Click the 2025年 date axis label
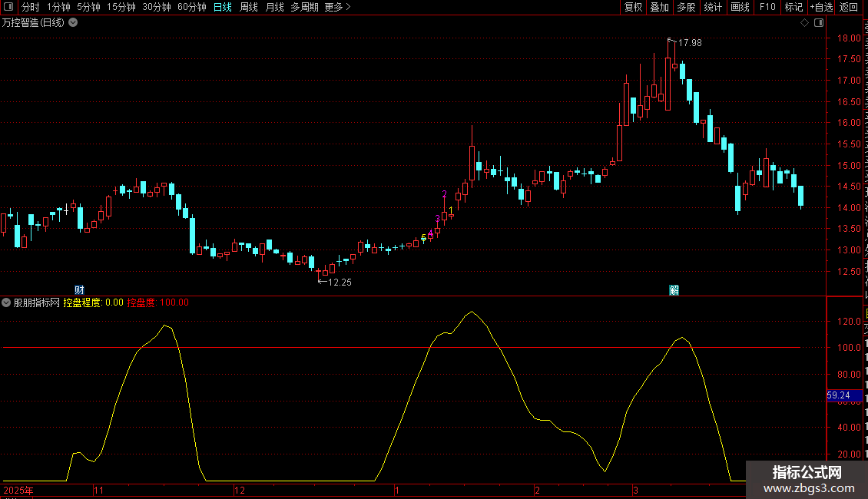The width and height of the screenshot is (868, 499). tap(18, 491)
